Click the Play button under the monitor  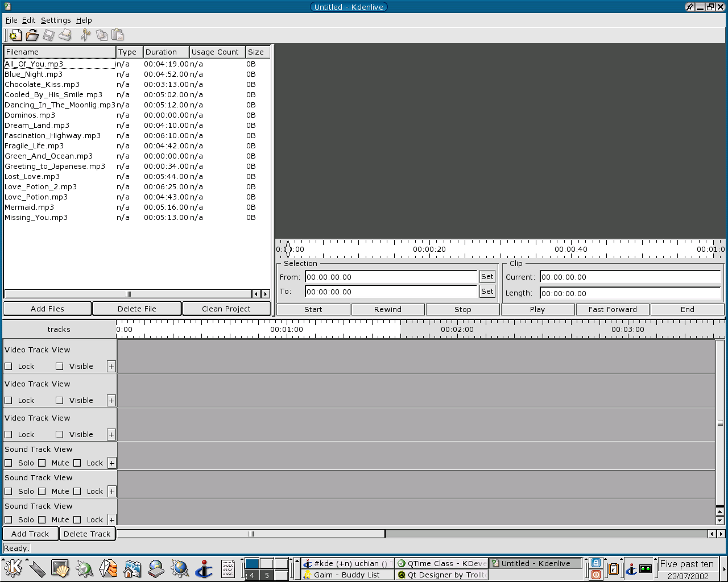pyautogui.click(x=537, y=310)
